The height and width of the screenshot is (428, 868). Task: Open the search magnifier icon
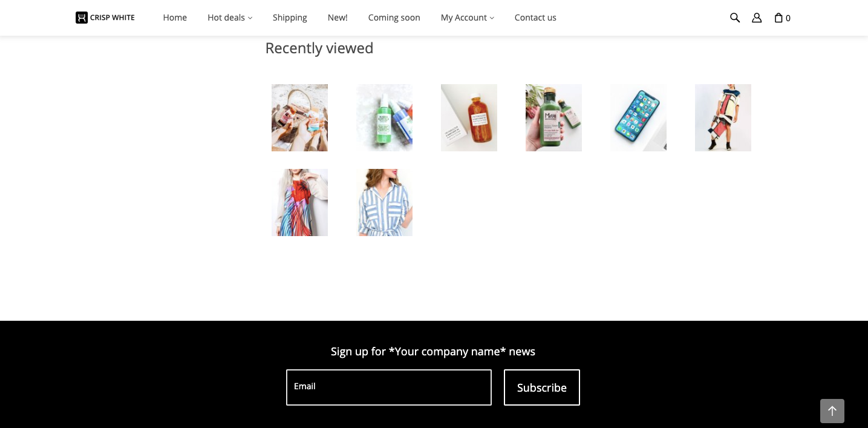point(735,18)
